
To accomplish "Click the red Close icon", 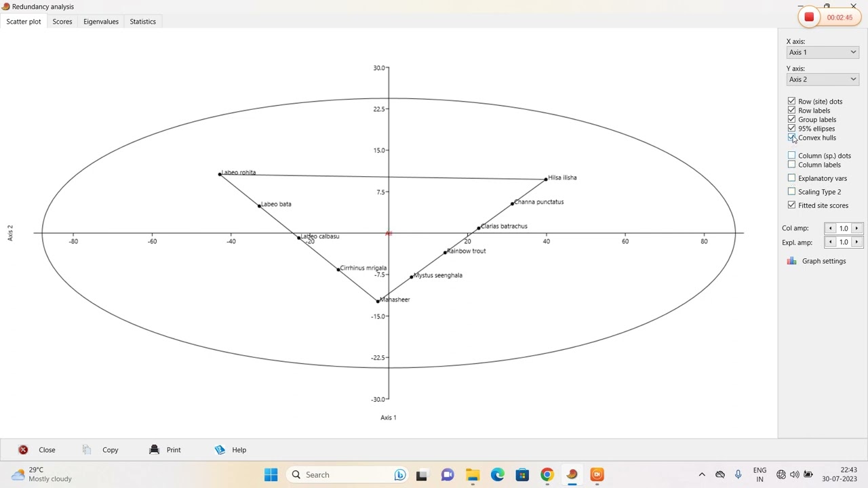I will click(23, 450).
